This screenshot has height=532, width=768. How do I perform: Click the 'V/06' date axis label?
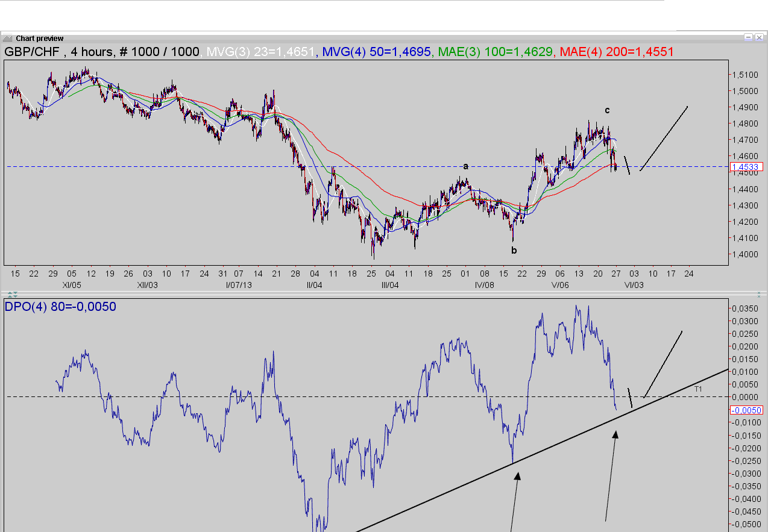pos(560,284)
